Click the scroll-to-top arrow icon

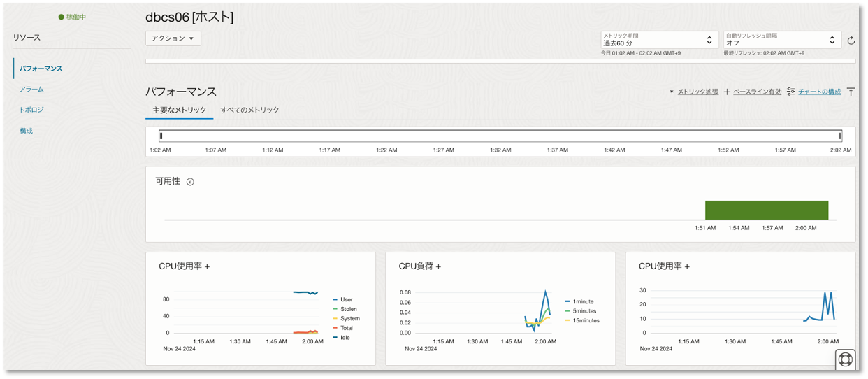tap(851, 92)
